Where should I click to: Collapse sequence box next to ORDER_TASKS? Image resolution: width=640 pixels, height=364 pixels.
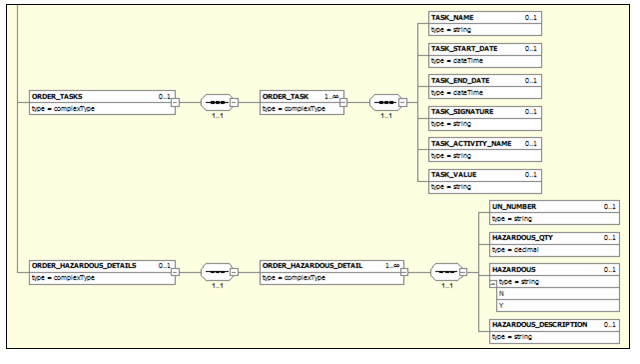pos(234,102)
